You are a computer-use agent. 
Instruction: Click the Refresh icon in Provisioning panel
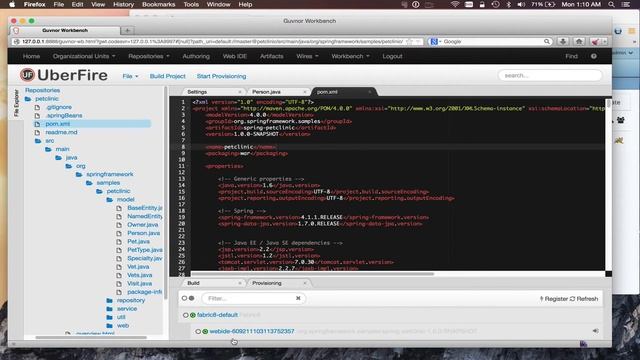[x=572, y=299]
